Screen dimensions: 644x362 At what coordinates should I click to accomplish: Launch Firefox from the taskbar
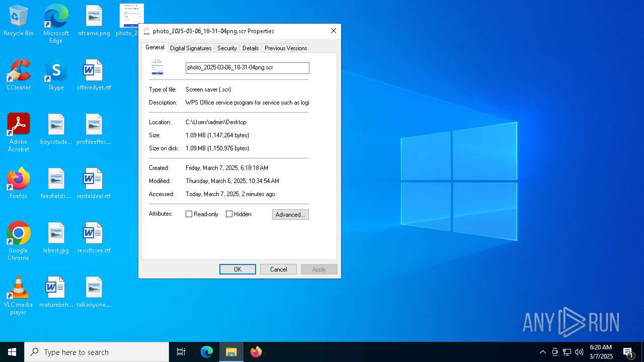point(256,352)
